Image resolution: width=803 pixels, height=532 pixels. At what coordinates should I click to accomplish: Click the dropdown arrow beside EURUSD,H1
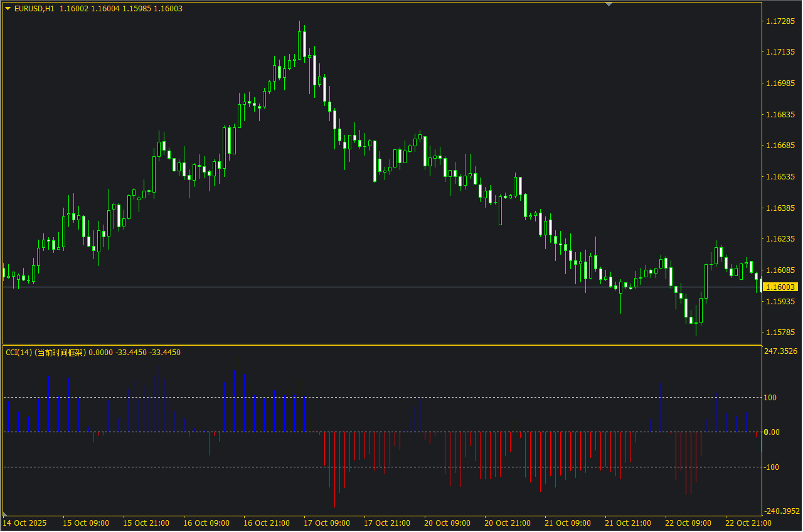pos(8,9)
